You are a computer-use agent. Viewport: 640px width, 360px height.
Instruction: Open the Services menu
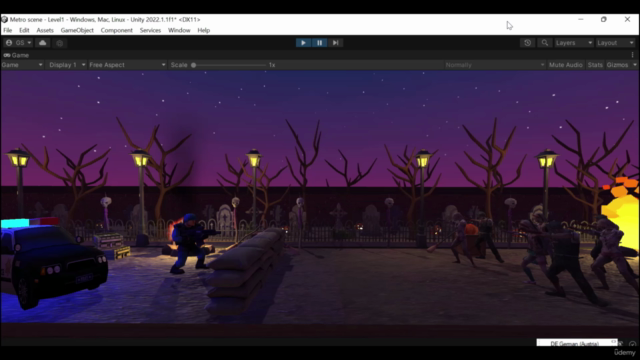tap(150, 30)
